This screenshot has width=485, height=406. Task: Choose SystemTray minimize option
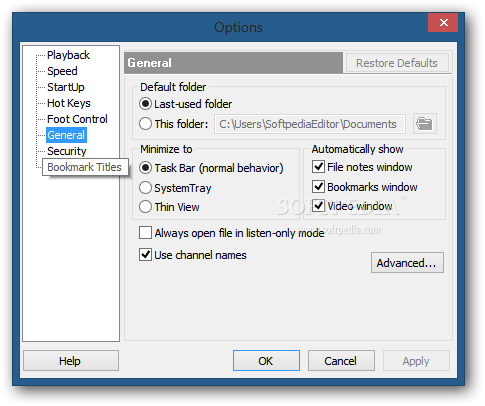tap(145, 188)
